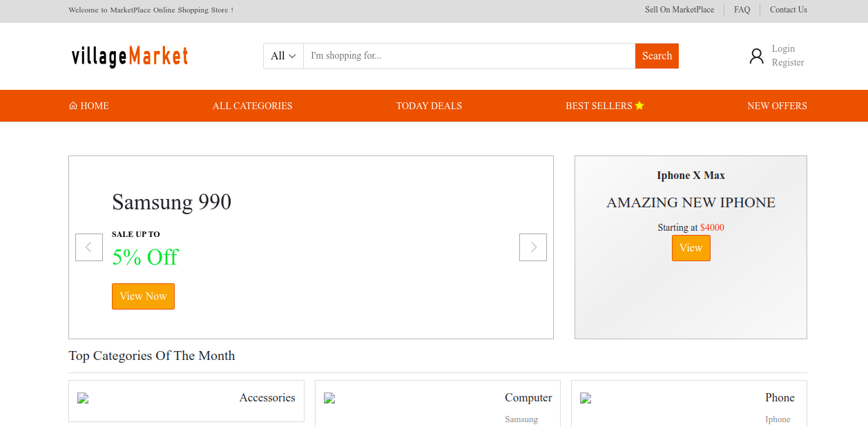Click View button for Iphone X Max
The width and height of the screenshot is (868, 427).
[691, 248]
